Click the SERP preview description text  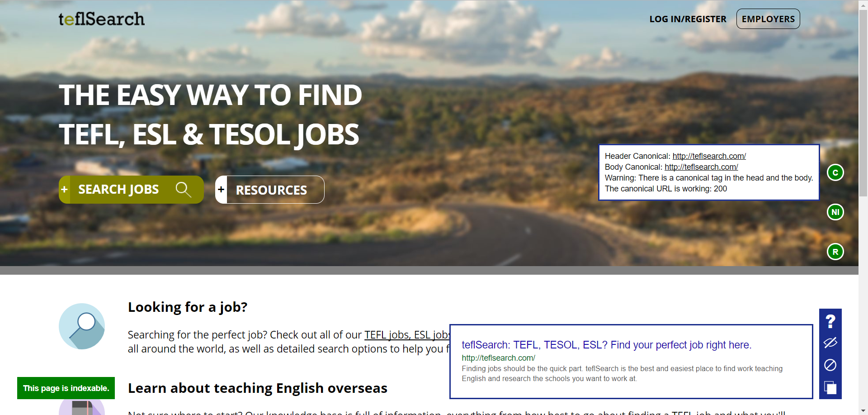(622, 374)
